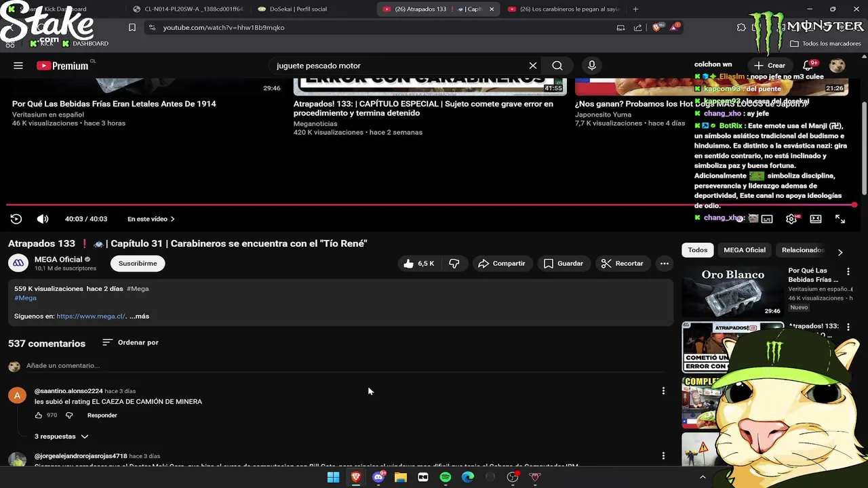Open Brave Rewards triangle icon
Image resolution: width=868 pixels, height=488 pixels.
[675, 28]
